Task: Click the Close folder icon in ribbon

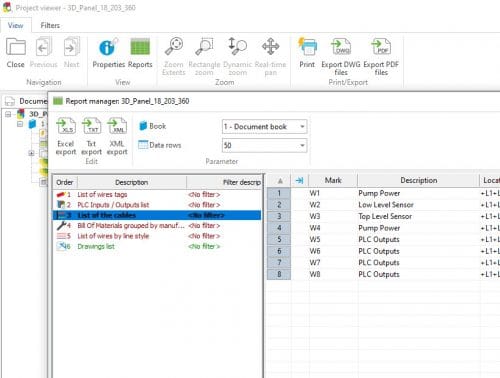Action: [x=16, y=47]
